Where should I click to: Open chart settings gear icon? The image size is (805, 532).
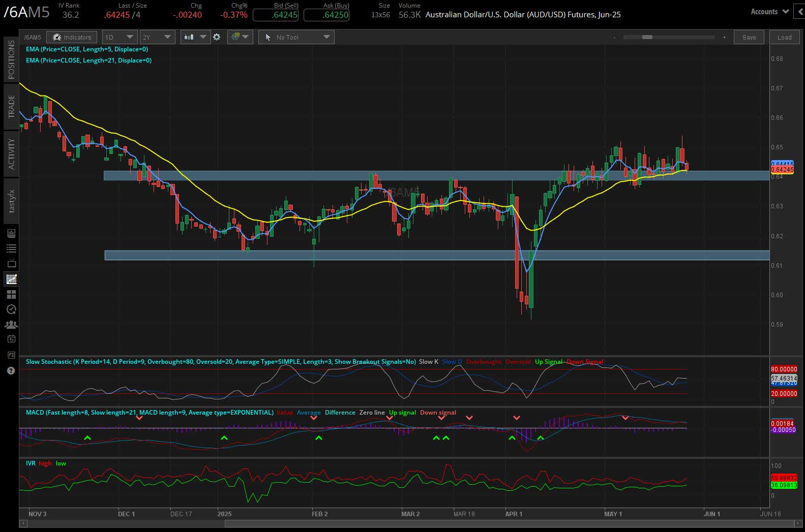click(x=217, y=37)
